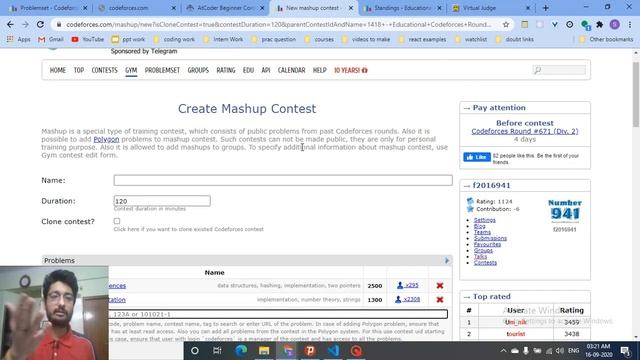640x360 pixels.
Task: Open the Gmail bookmark
Action: pyautogui.click(x=51, y=39)
